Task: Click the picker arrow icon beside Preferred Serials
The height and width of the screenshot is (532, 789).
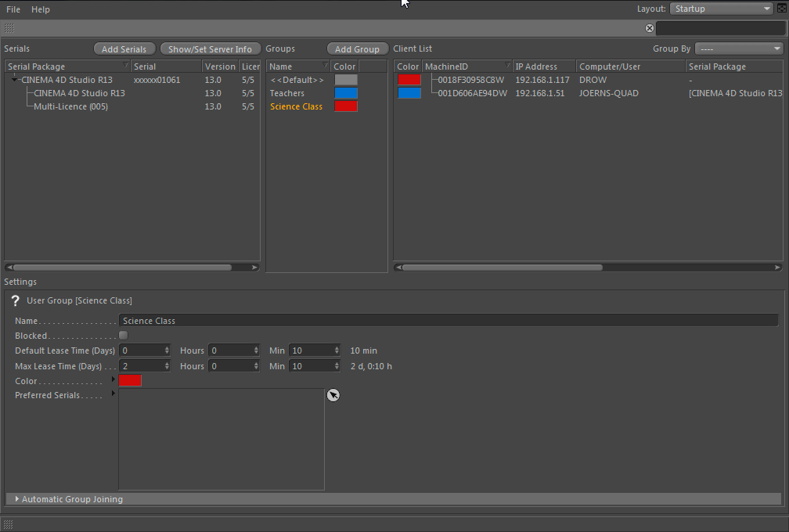Action: coord(333,395)
